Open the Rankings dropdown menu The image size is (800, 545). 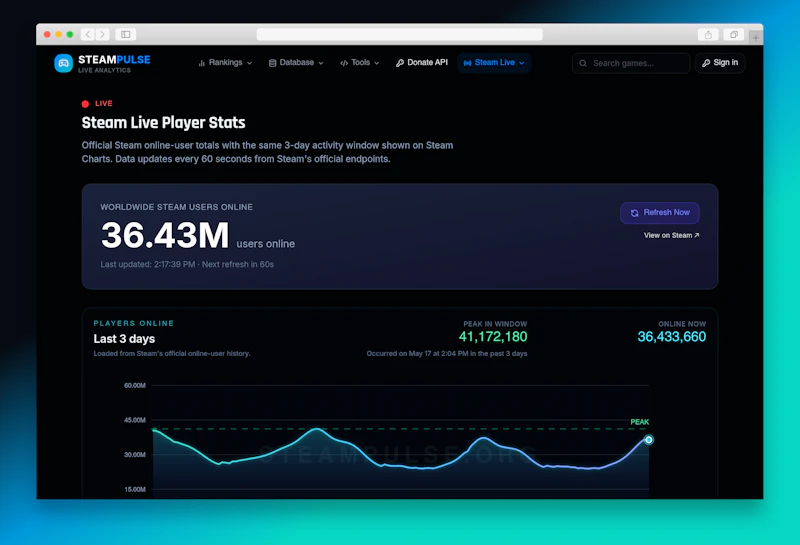(x=225, y=63)
